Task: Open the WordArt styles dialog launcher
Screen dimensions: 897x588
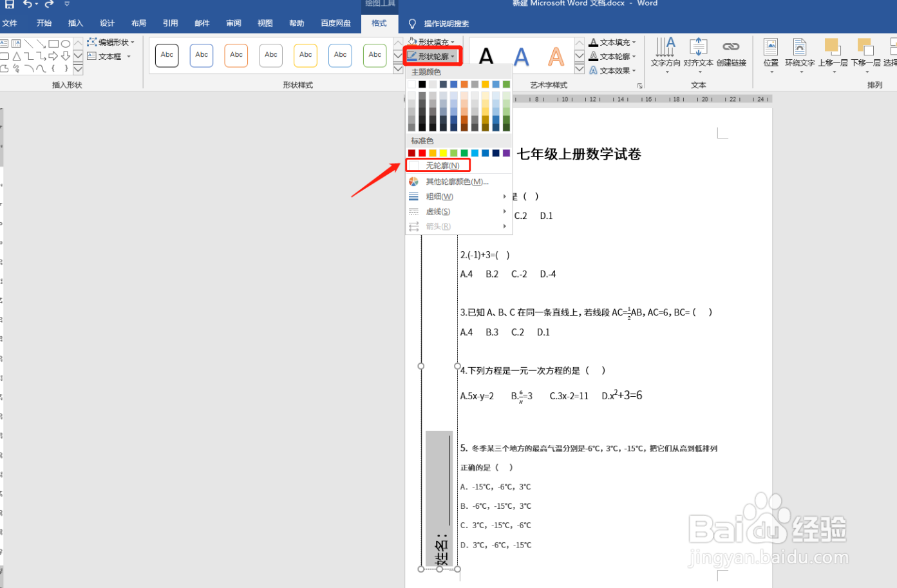Action: [639, 86]
